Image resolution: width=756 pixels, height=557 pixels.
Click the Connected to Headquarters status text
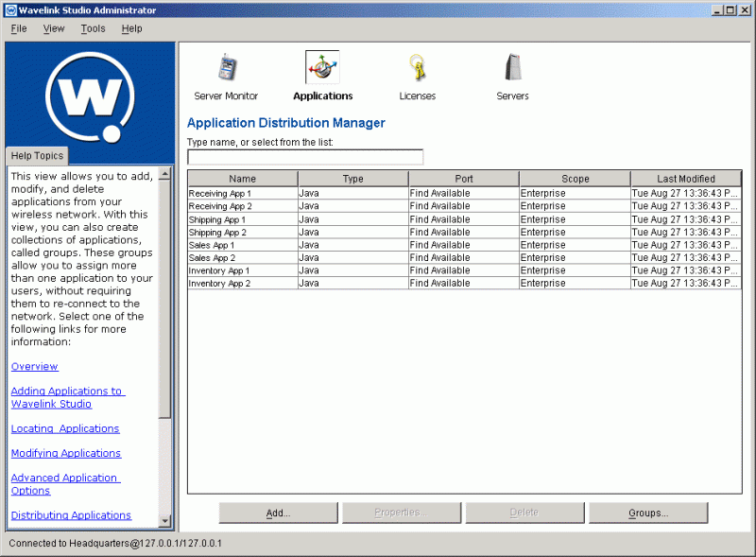pos(115,544)
